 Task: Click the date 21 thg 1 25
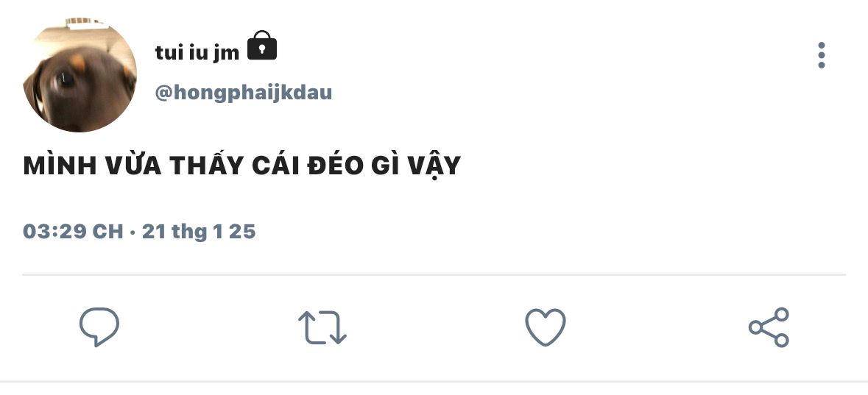coord(199,231)
